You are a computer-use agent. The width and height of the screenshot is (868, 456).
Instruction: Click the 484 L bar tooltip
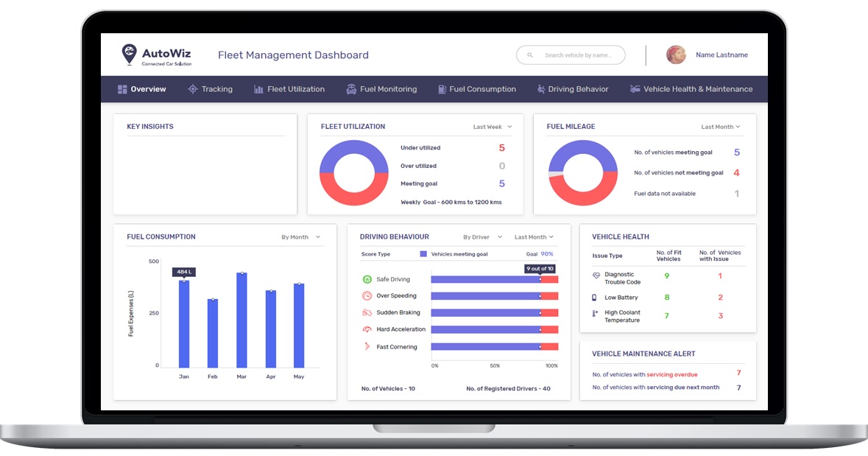pos(184,272)
